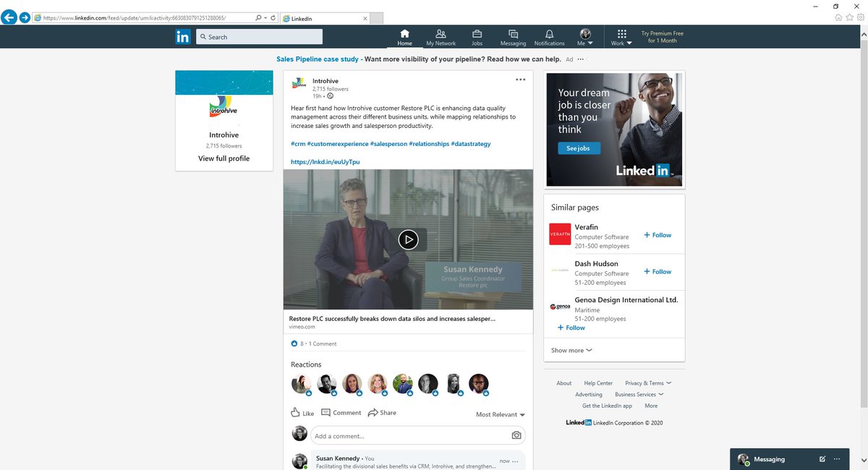Go to Jobs in navigation bar
Screen dimensions: 868x470
tap(477, 38)
